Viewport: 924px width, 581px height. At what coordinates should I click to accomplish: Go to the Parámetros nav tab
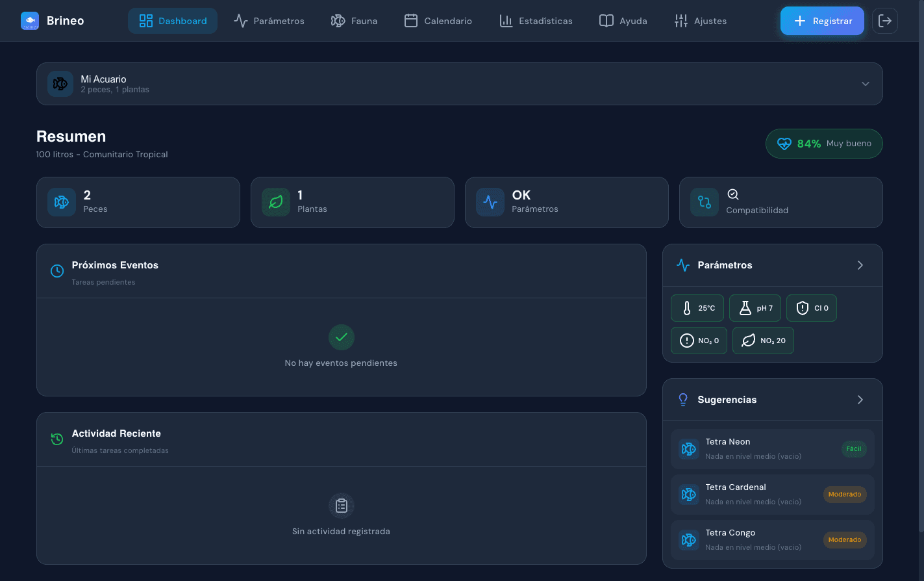(x=269, y=21)
